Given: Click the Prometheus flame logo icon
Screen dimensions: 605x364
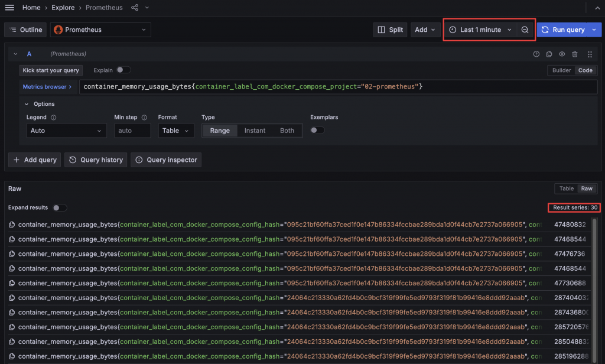Looking at the screenshot, I should [x=58, y=30].
